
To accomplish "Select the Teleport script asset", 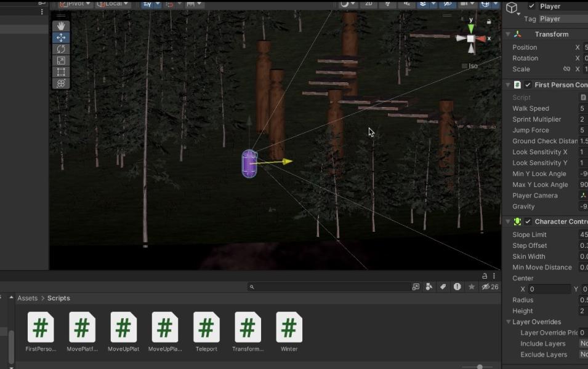I will 206,331.
